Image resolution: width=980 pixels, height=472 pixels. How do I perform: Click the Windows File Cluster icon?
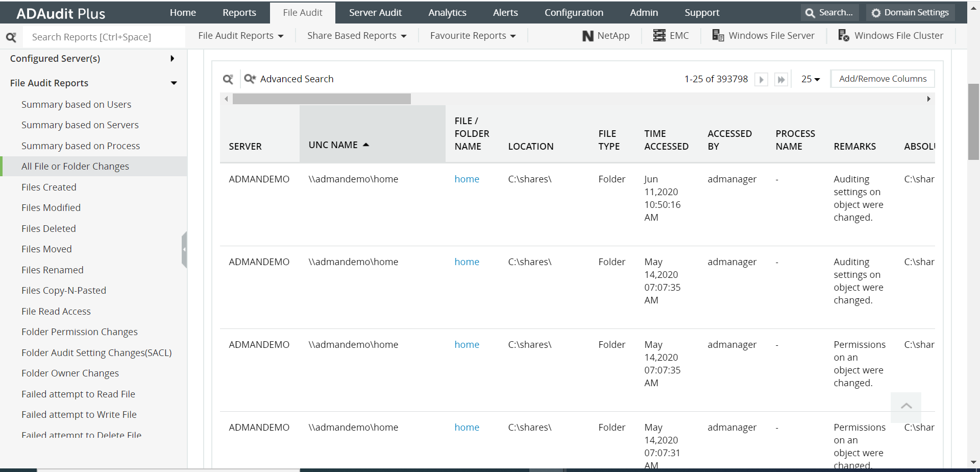pos(844,35)
